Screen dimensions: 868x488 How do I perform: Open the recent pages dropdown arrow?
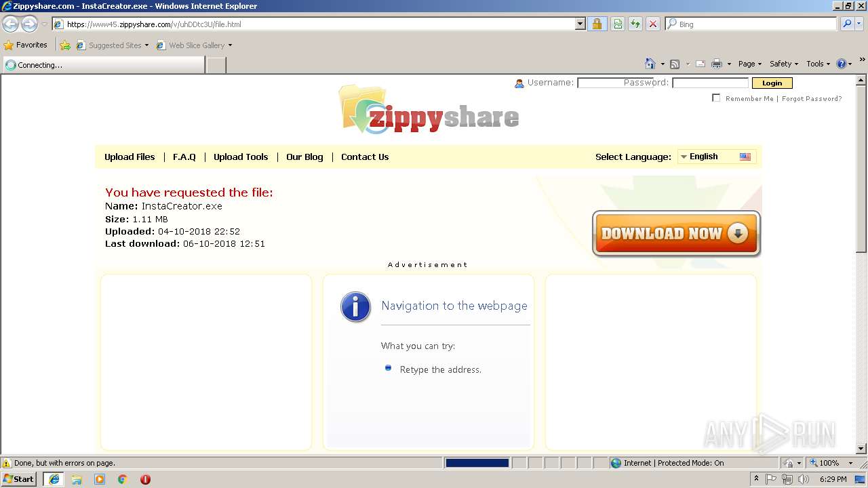pos(44,24)
